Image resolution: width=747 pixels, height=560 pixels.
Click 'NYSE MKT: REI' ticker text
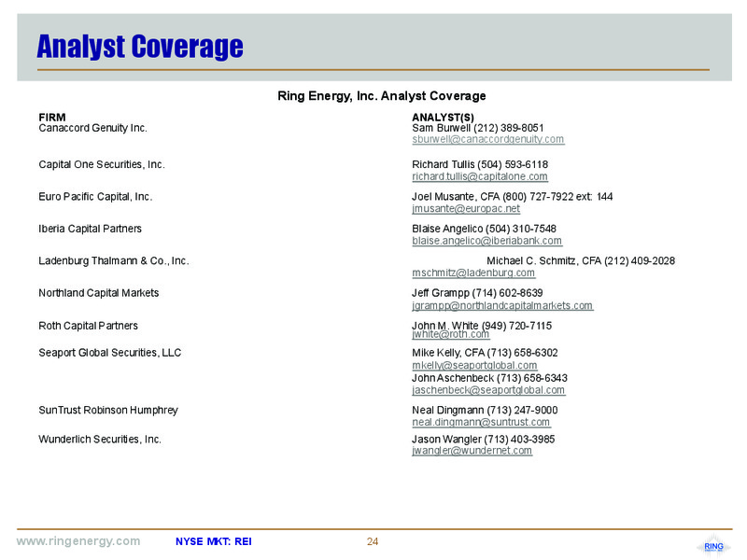(x=214, y=541)
